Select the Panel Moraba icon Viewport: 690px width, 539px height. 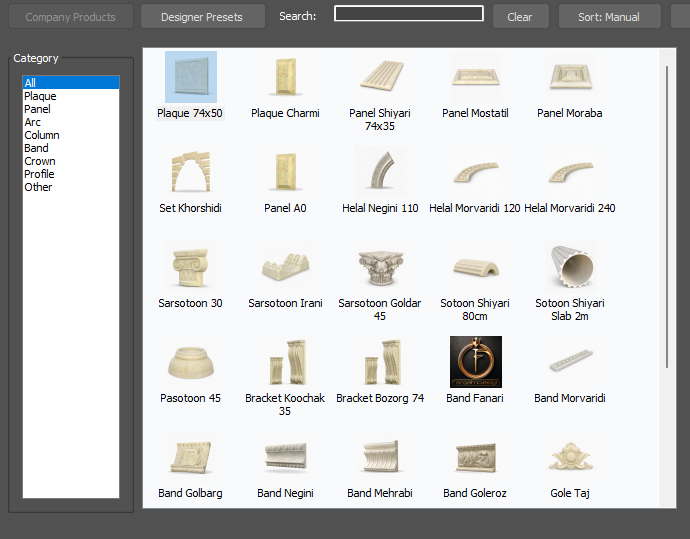coord(571,77)
